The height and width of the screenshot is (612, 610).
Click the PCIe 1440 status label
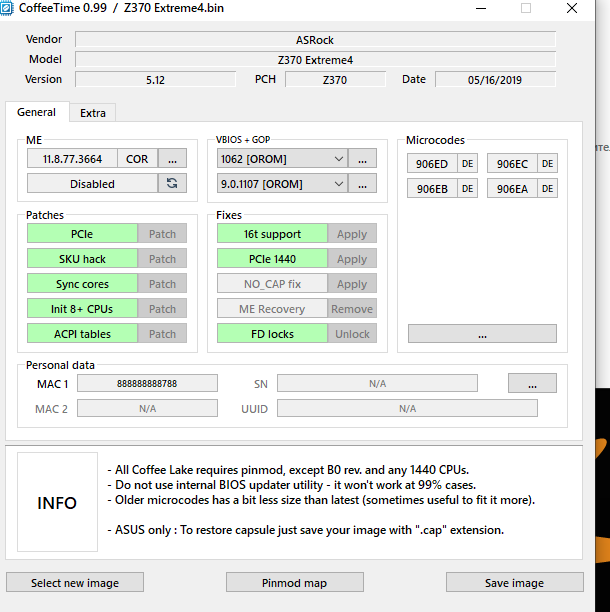click(272, 259)
